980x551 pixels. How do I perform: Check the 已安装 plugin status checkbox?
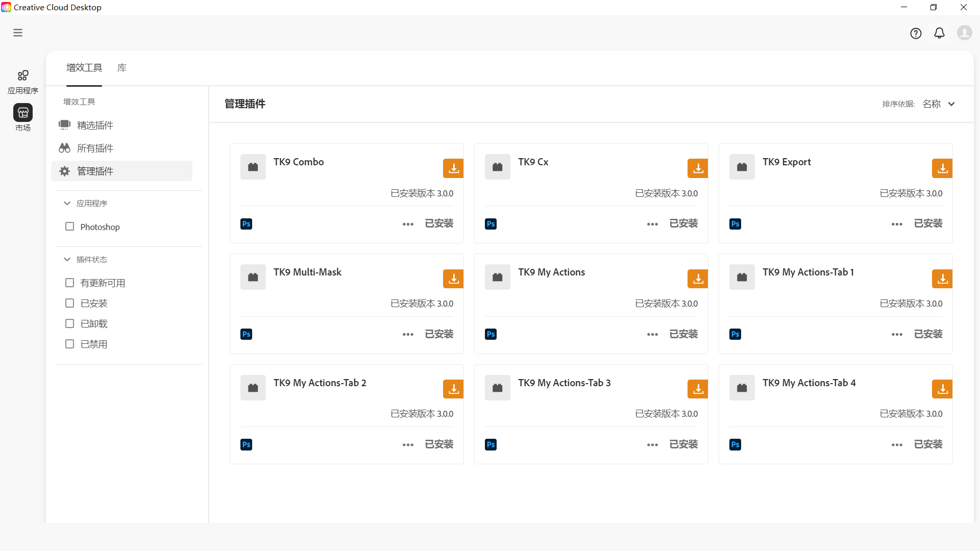(x=70, y=303)
